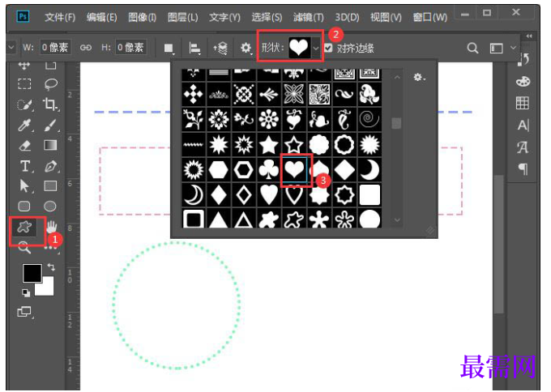
Task: Select the Lasso tool
Action: (x=51, y=84)
